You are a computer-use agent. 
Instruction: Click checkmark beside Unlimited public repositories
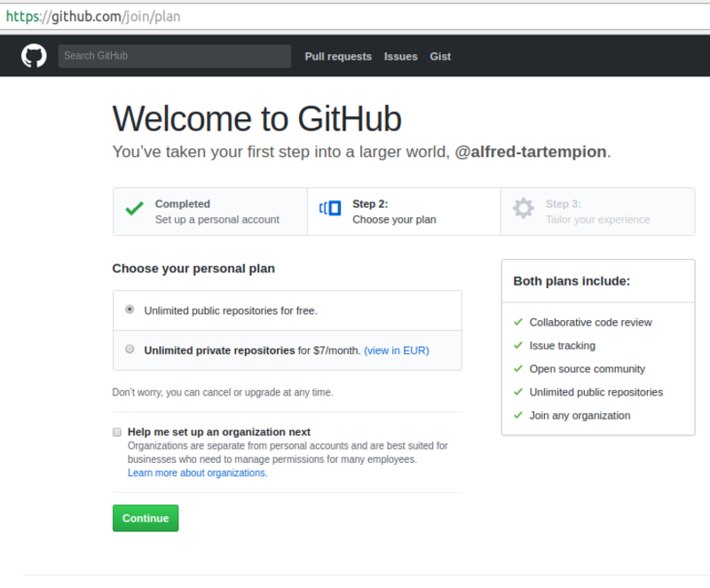[518, 391]
